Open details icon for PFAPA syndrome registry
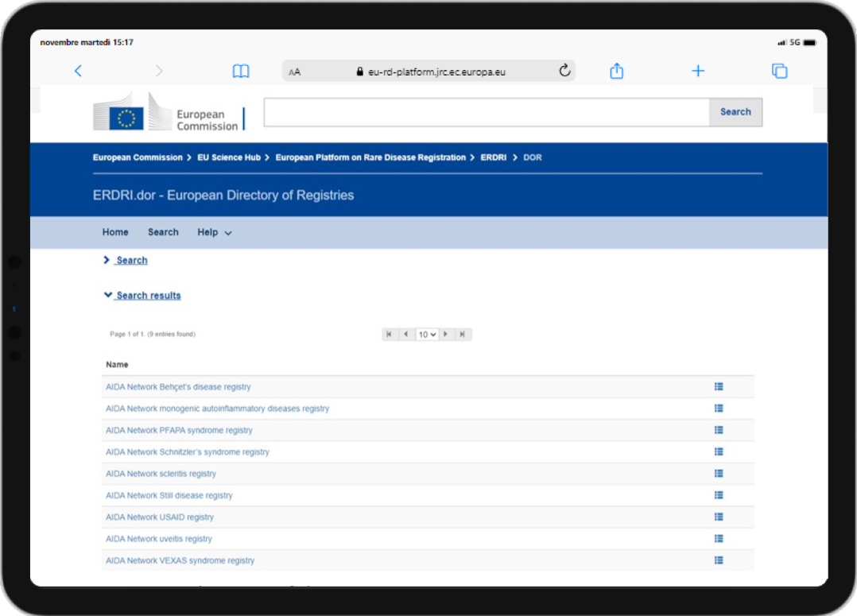The image size is (857, 616). click(x=719, y=430)
